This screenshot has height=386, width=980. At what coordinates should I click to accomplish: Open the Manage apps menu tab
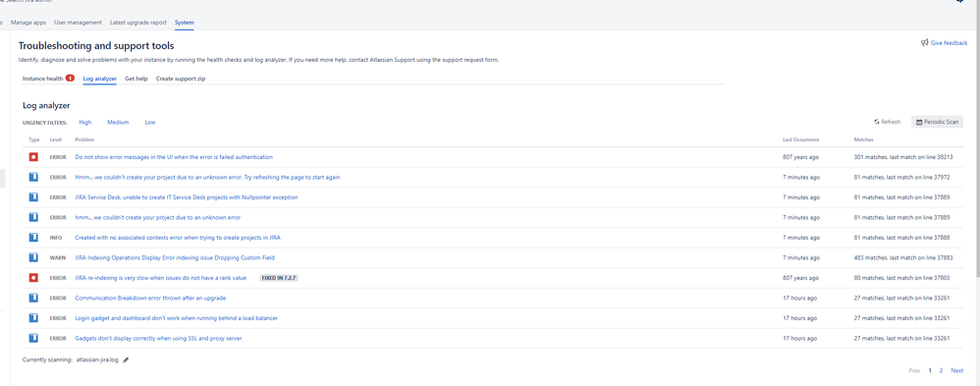[x=28, y=23]
